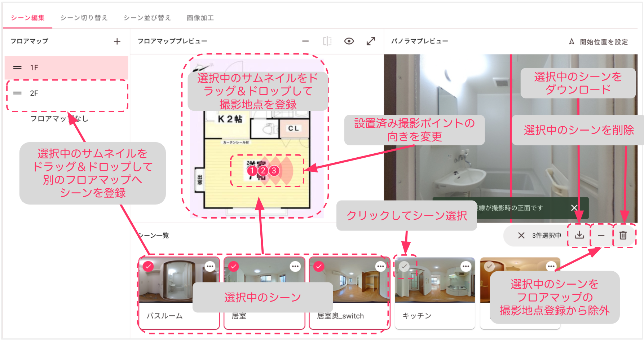The image size is (644, 342).
Task: Open more options menu on バスルーム thumbnail
Action: (x=210, y=267)
